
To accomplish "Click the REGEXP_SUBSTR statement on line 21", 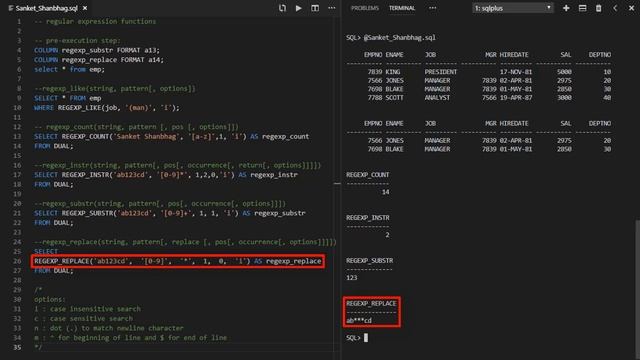I will [169, 213].
